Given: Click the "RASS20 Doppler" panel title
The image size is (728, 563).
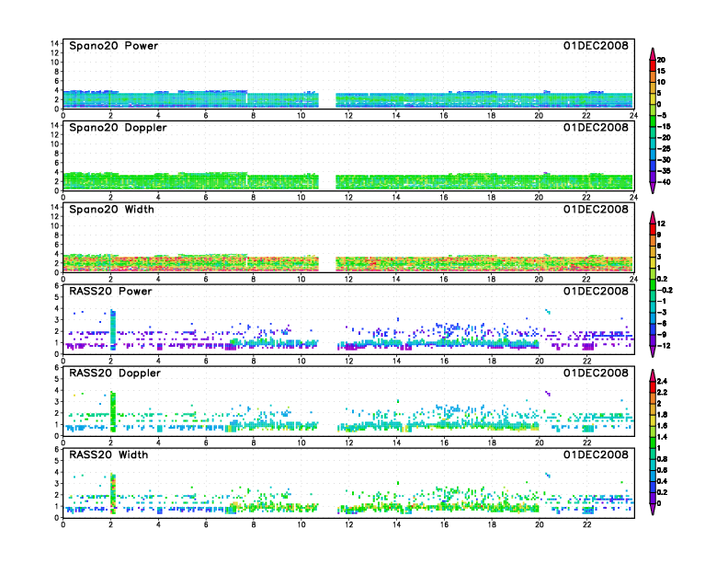Looking at the screenshot, I should 115,373.
